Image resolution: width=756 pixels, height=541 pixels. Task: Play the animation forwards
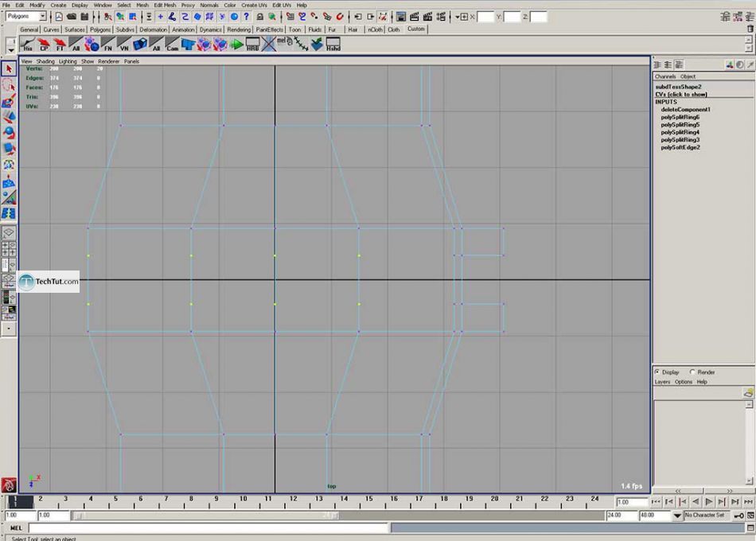click(709, 502)
